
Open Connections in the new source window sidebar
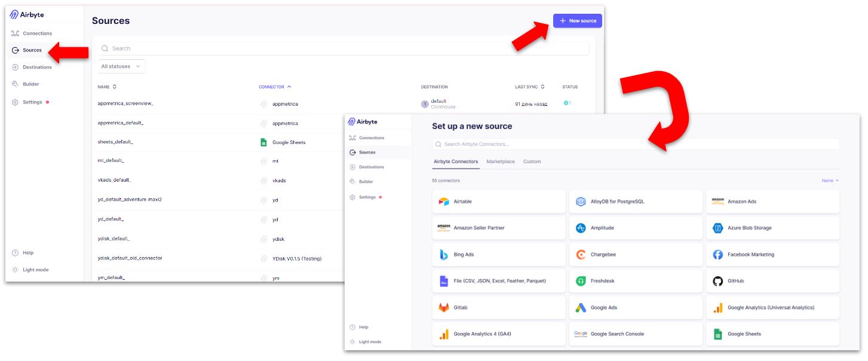(367, 138)
